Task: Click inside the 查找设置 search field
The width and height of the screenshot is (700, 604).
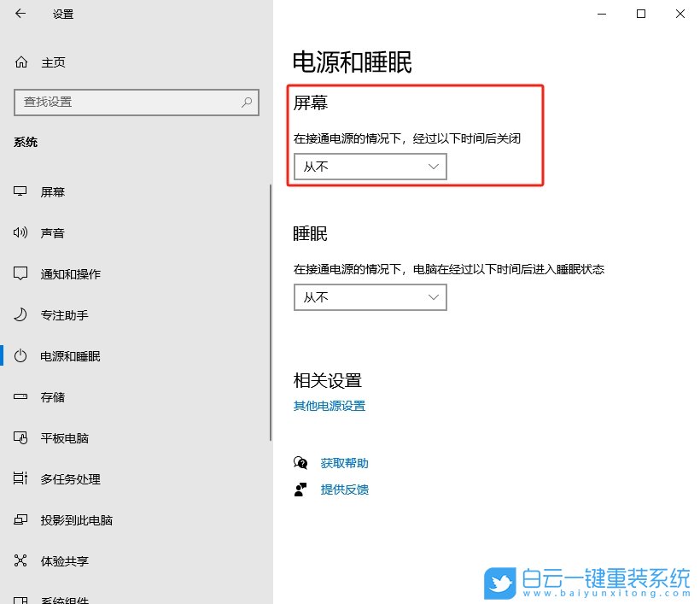Action: 128,103
